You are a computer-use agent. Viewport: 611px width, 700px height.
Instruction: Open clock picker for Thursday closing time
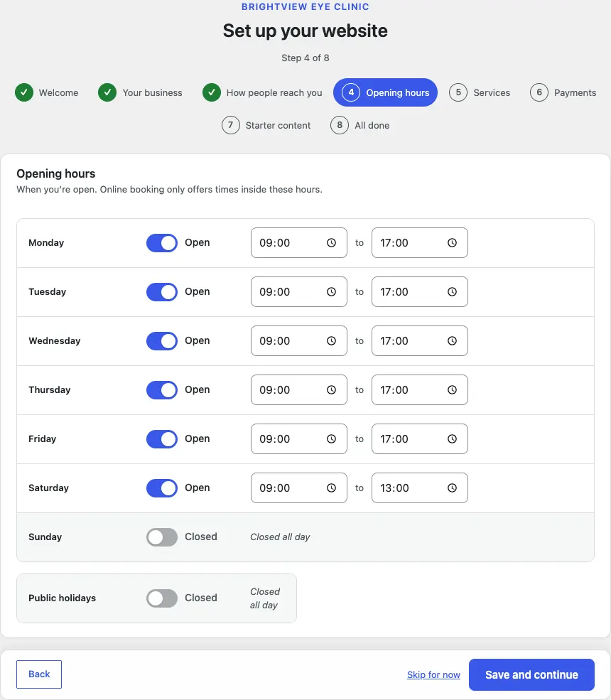452,390
